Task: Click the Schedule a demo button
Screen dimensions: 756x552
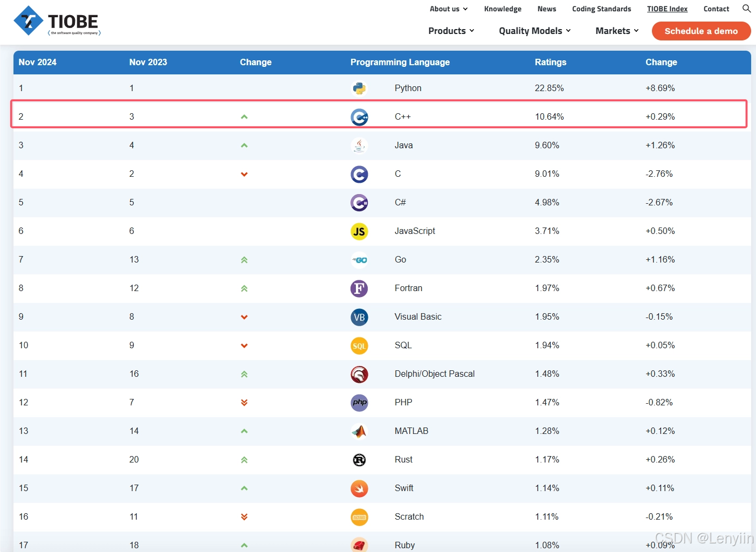Action: pos(701,31)
